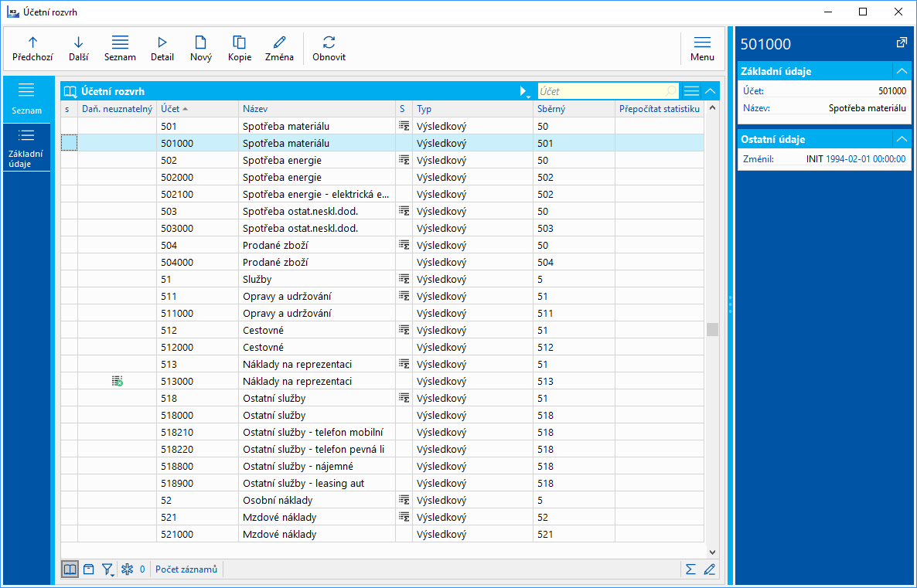The width and height of the screenshot is (917, 588).
Task: Sort by the Typ column header
Action: [x=472, y=109]
